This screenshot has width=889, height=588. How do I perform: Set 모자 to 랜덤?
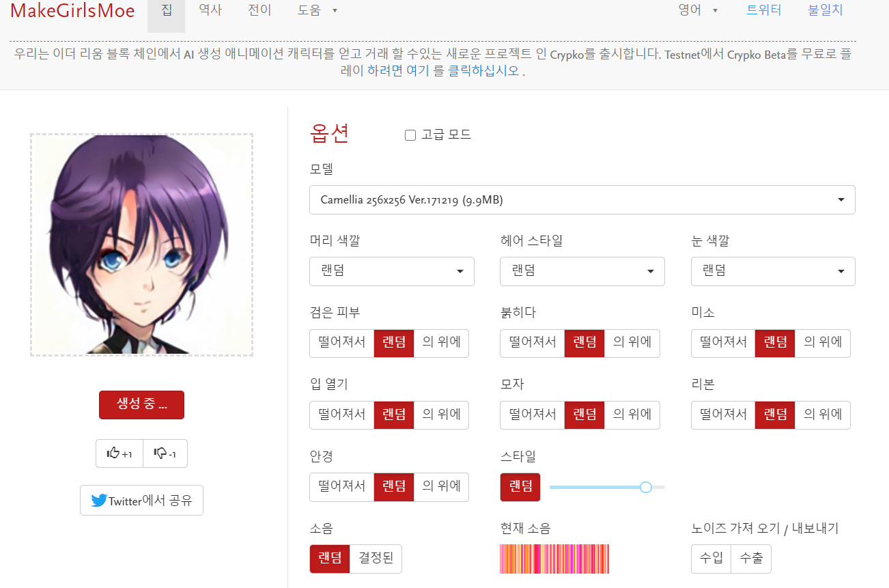pos(584,415)
